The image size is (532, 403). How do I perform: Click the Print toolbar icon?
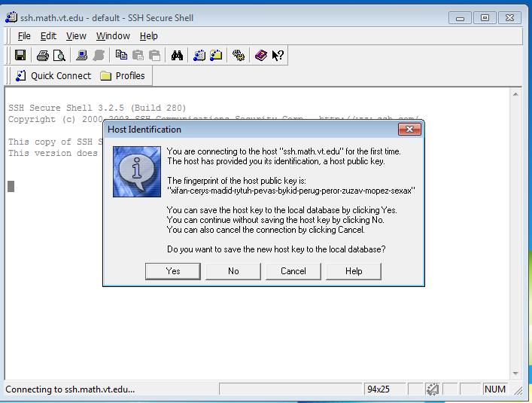(x=43, y=55)
